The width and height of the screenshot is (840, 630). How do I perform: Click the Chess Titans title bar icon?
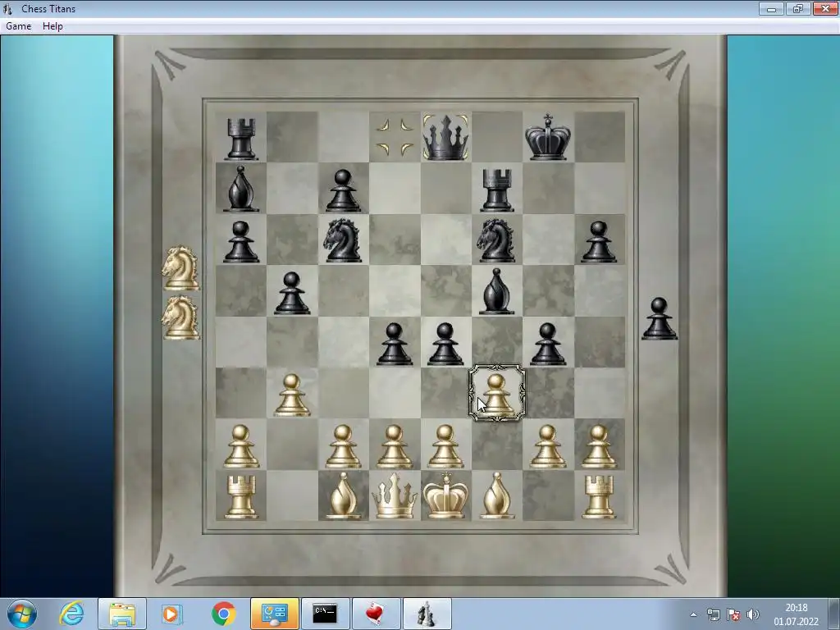[x=7, y=8]
